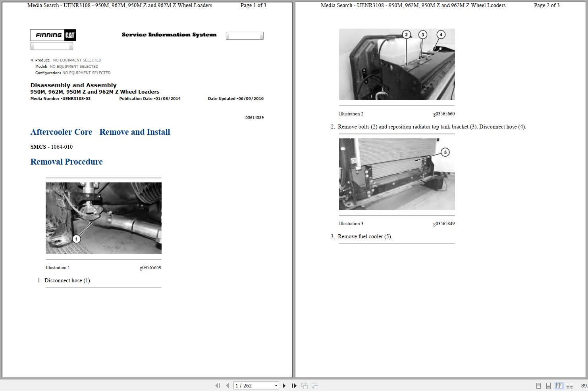Select the Illustration 1 hose photo
Viewport: 588px width, 391px height.
point(103,218)
